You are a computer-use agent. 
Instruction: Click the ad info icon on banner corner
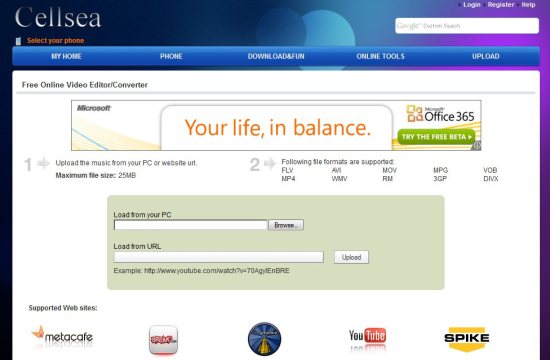point(476,146)
